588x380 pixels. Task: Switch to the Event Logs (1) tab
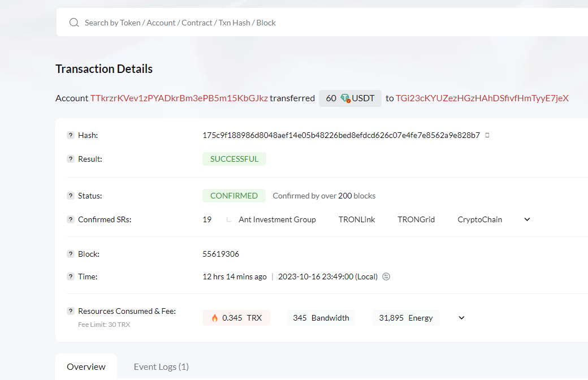click(161, 366)
